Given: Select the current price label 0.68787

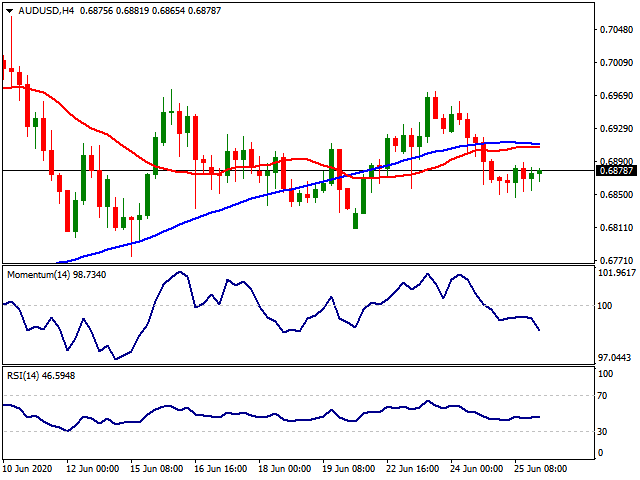Looking at the screenshot, I should [x=616, y=171].
